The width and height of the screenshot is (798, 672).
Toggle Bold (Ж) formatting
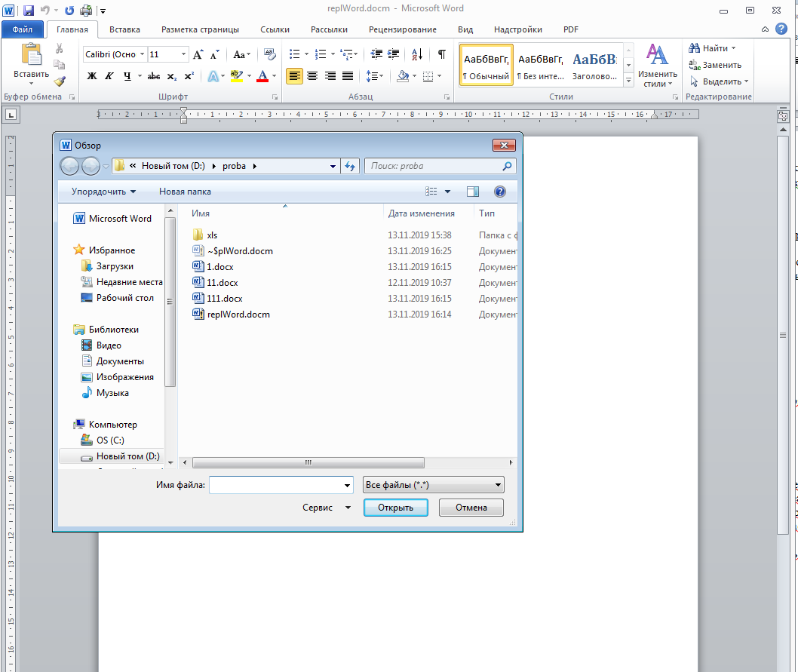click(91, 76)
